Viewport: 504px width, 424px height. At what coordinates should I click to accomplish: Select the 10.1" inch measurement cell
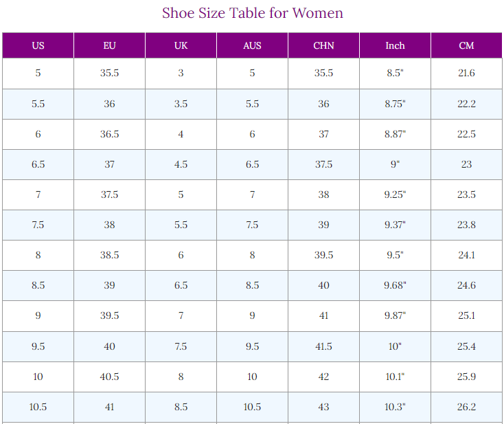click(x=395, y=377)
